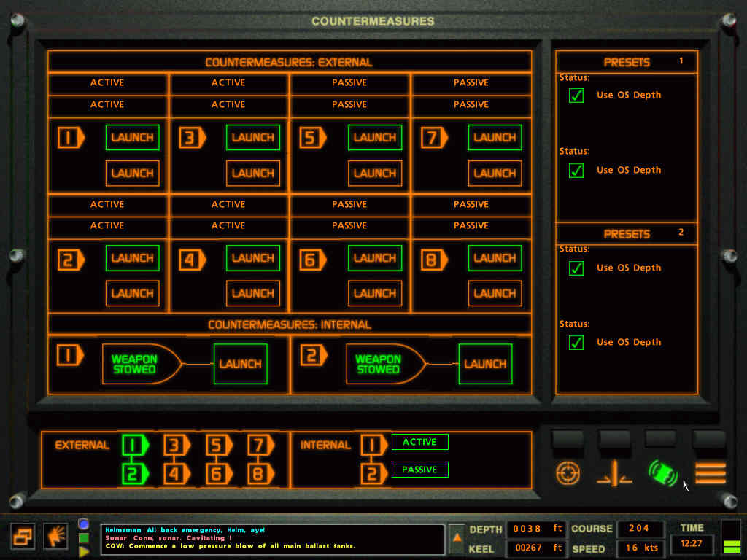747x560 pixels.
Task: Select tube 8 in EXTERNAL selector strip
Action: click(x=260, y=474)
